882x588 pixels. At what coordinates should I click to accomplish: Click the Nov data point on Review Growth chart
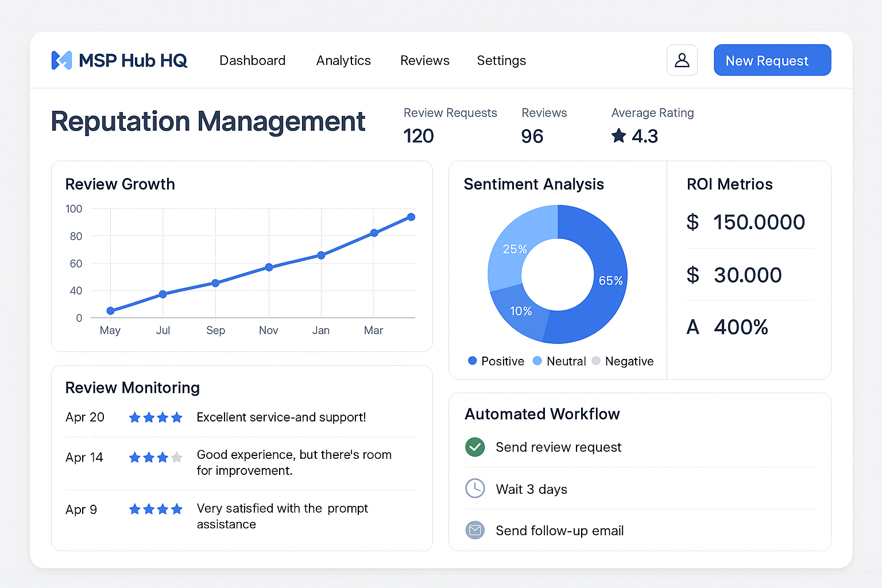click(x=269, y=267)
